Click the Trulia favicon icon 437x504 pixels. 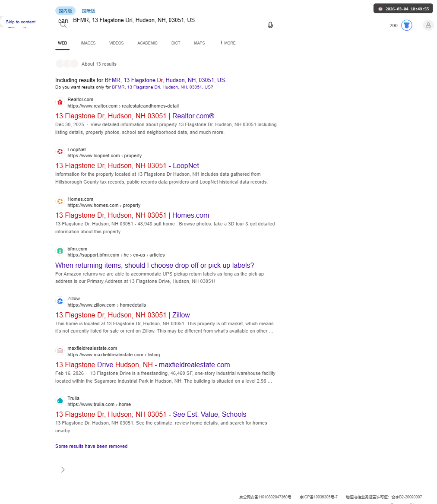tap(60, 400)
